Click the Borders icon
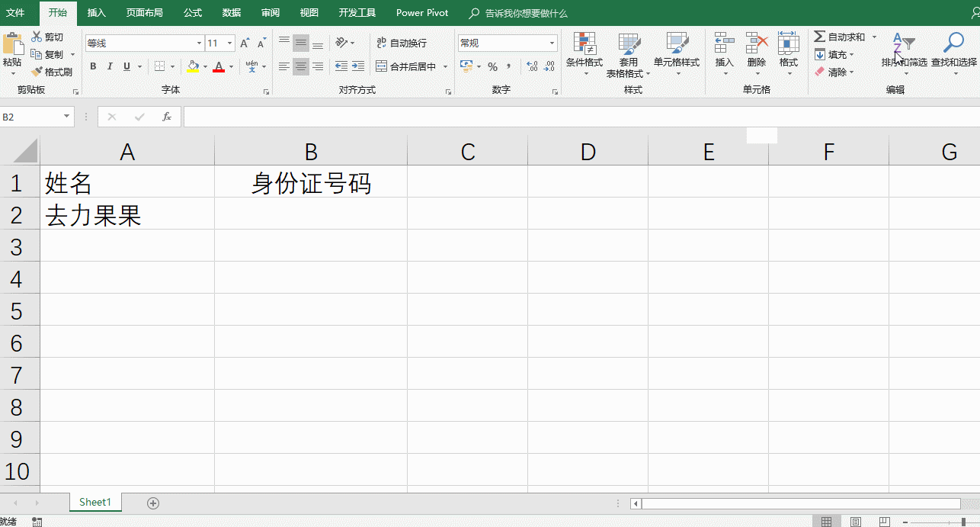 coord(159,66)
